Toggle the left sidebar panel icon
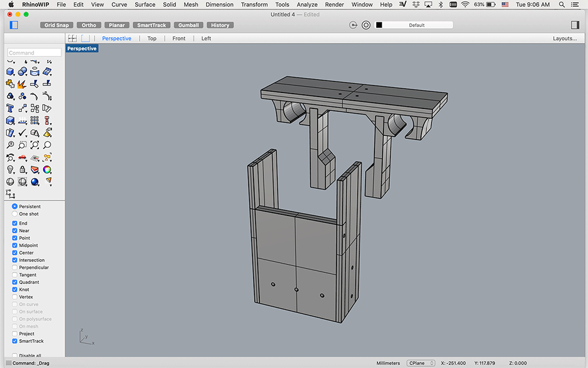This screenshot has width=588, height=368. (x=14, y=25)
